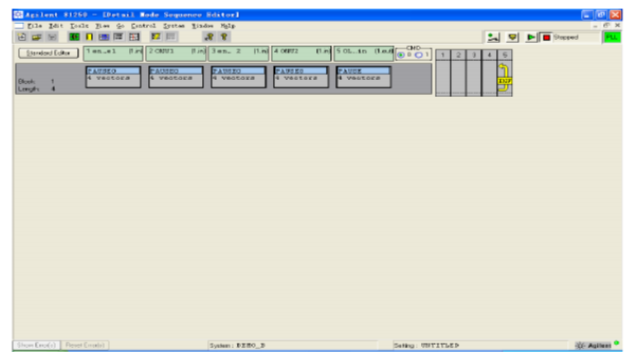Click the connect instrument icon left of shield
The height and width of the screenshot is (360, 634).
pos(493,37)
